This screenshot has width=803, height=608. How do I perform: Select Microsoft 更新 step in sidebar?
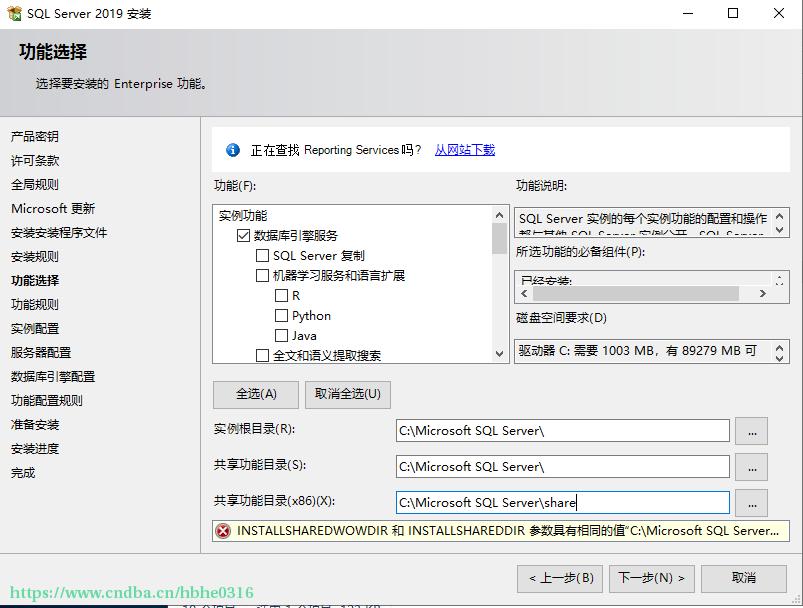coord(53,209)
